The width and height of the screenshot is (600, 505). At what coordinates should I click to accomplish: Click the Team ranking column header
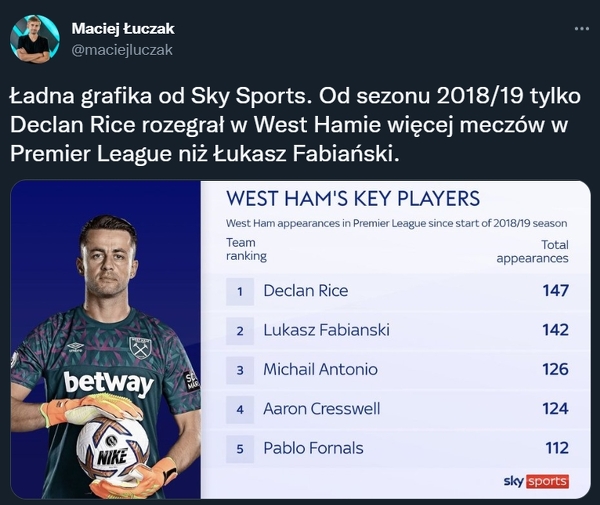click(246, 250)
